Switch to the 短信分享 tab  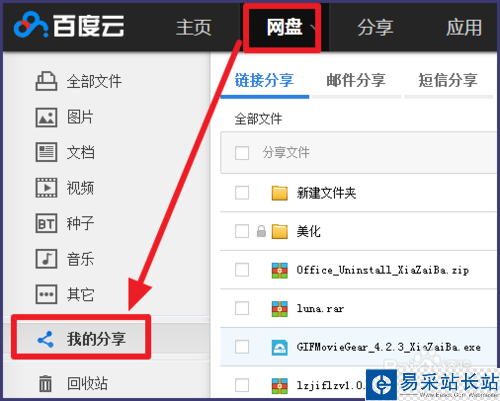pos(448,80)
